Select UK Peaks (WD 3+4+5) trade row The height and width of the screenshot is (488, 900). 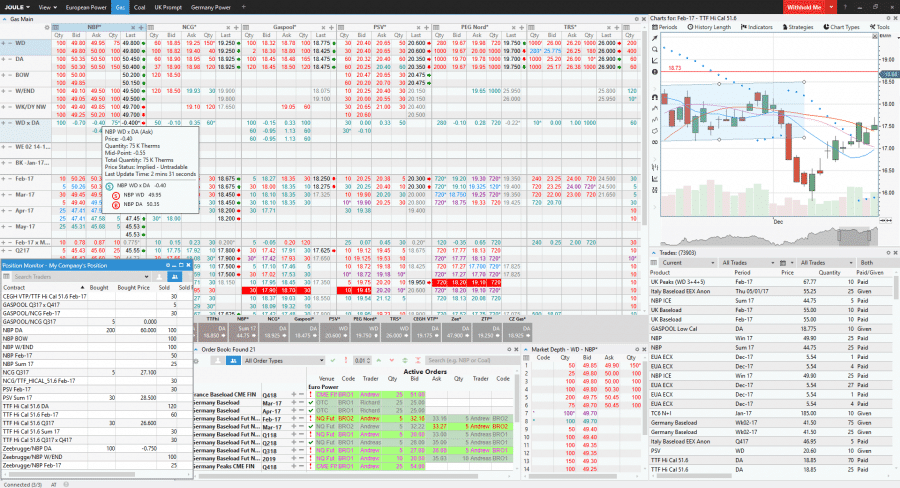point(769,282)
